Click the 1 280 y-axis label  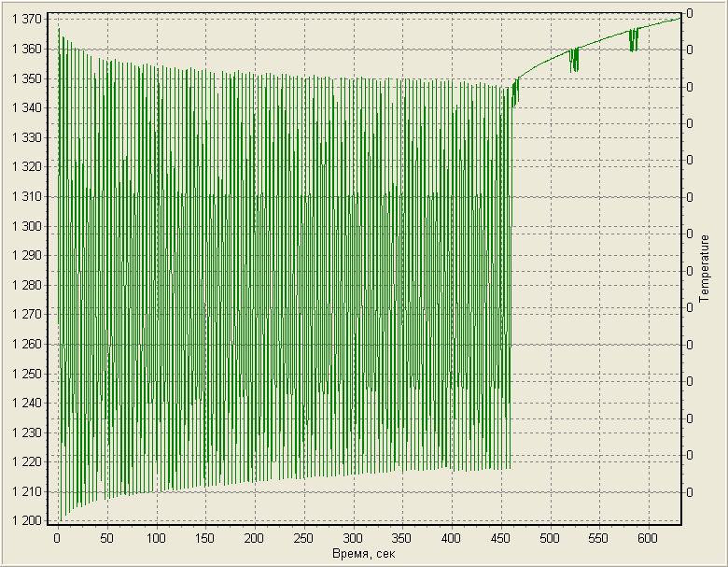(26, 285)
